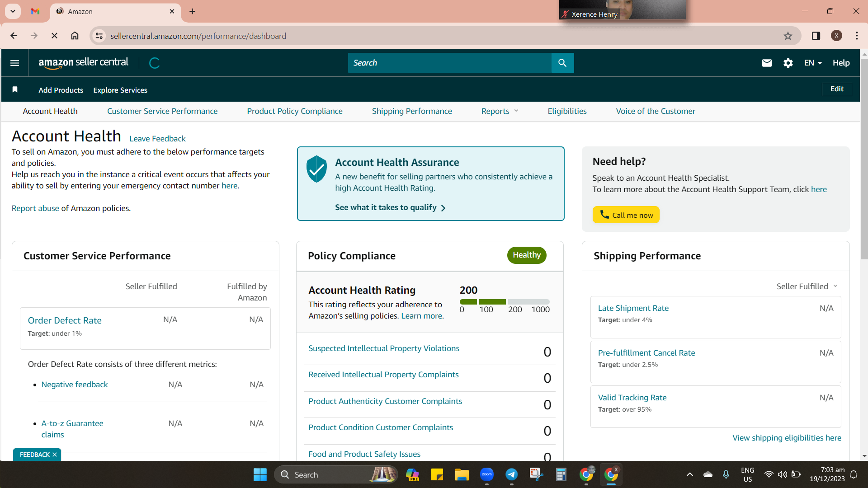This screenshot has height=488, width=868.
Task: Click the Edit button
Action: 837,89
